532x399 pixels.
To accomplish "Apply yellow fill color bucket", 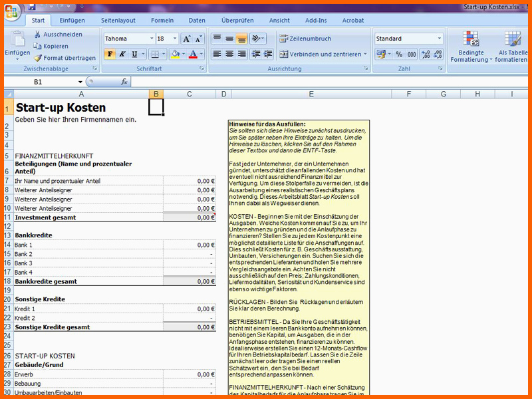I will tap(176, 54).
